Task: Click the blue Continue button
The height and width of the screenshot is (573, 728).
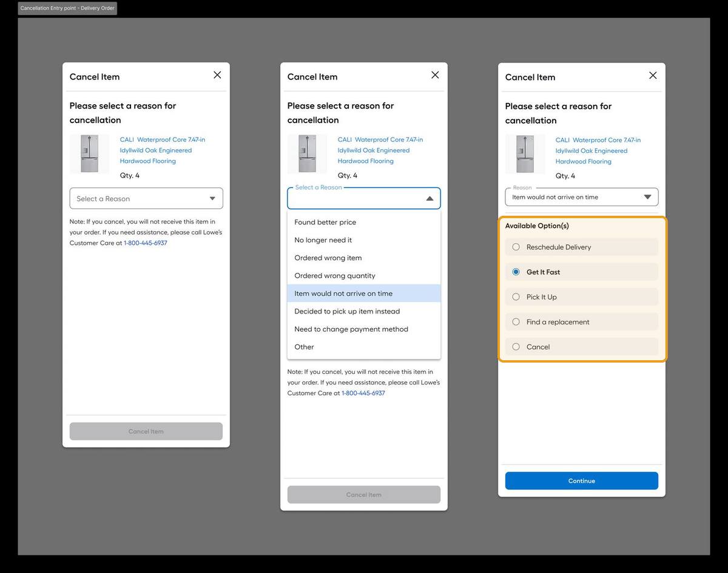Action: click(582, 481)
